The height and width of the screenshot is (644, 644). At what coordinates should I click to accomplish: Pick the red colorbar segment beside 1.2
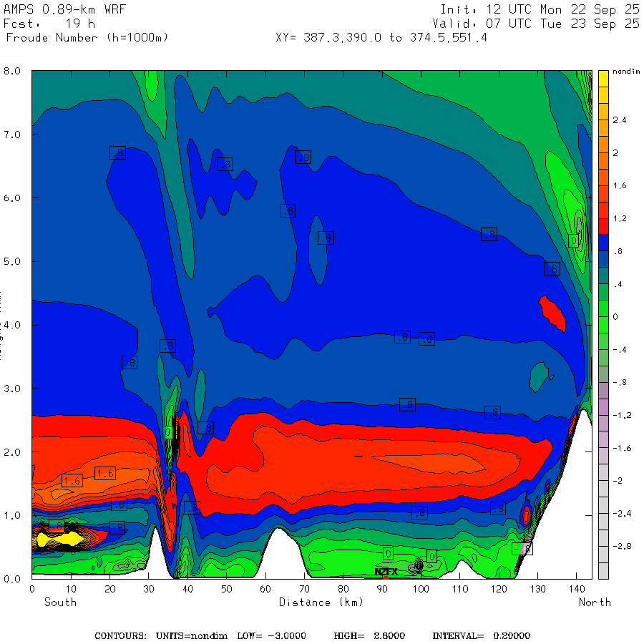coord(603,226)
